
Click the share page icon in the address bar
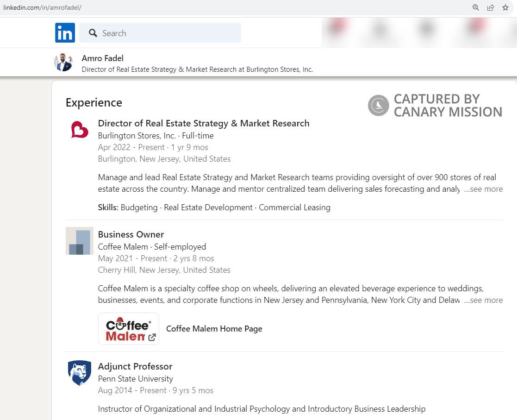click(x=491, y=7)
